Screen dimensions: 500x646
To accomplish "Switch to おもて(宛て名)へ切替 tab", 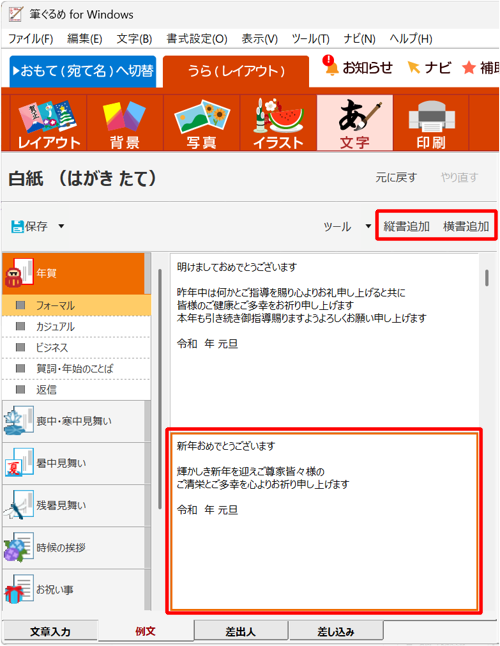I will 83,71.
